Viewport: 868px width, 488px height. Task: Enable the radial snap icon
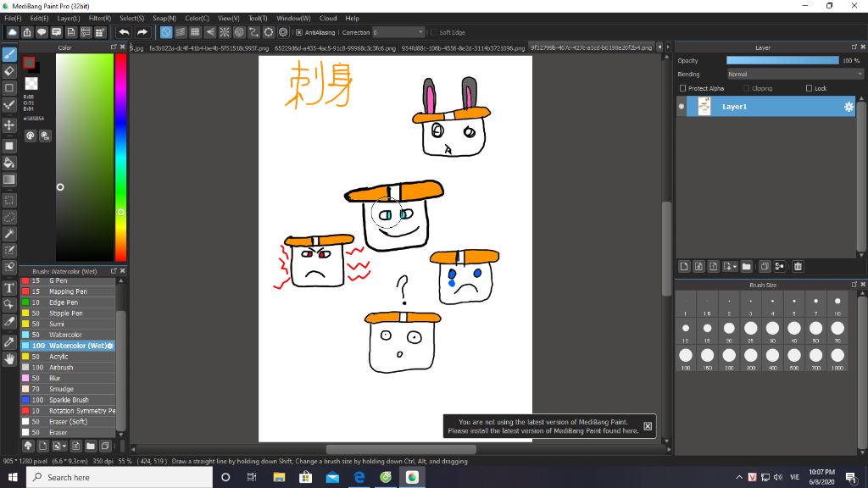point(224,32)
